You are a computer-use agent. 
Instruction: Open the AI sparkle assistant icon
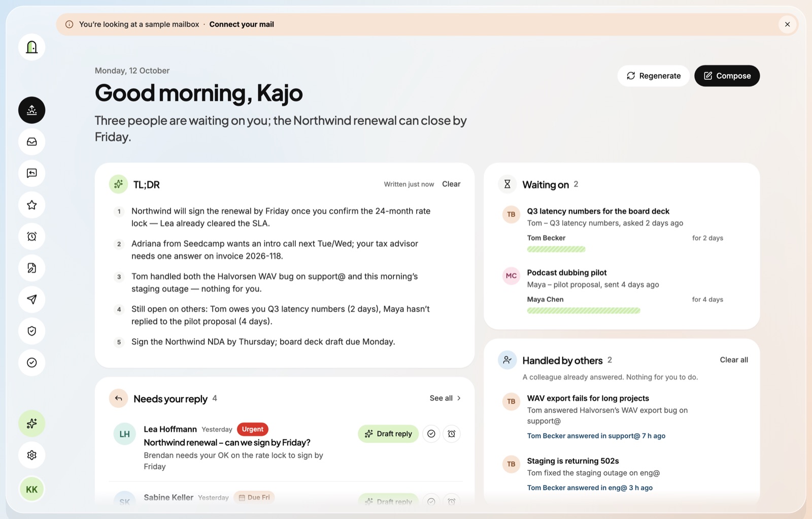tap(31, 424)
